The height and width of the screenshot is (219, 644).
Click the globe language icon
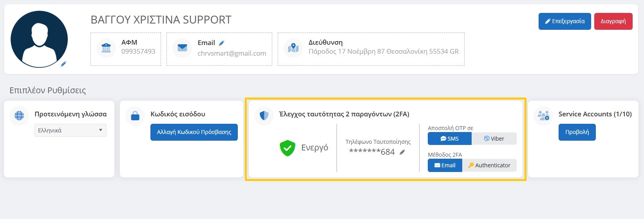pyautogui.click(x=19, y=116)
